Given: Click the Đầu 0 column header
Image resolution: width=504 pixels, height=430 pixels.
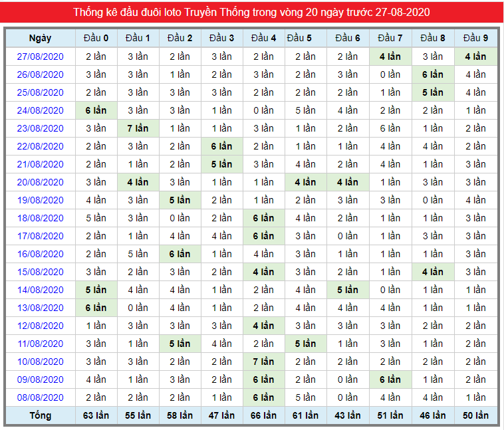Looking at the screenshot, I should point(96,39).
